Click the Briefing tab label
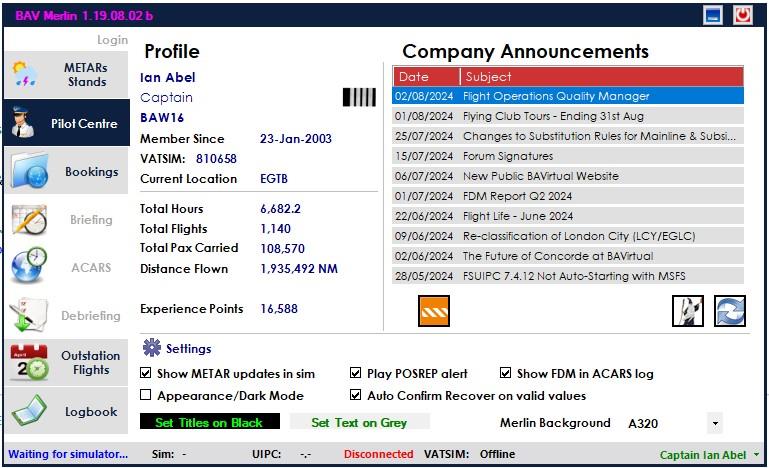 tap(91, 219)
